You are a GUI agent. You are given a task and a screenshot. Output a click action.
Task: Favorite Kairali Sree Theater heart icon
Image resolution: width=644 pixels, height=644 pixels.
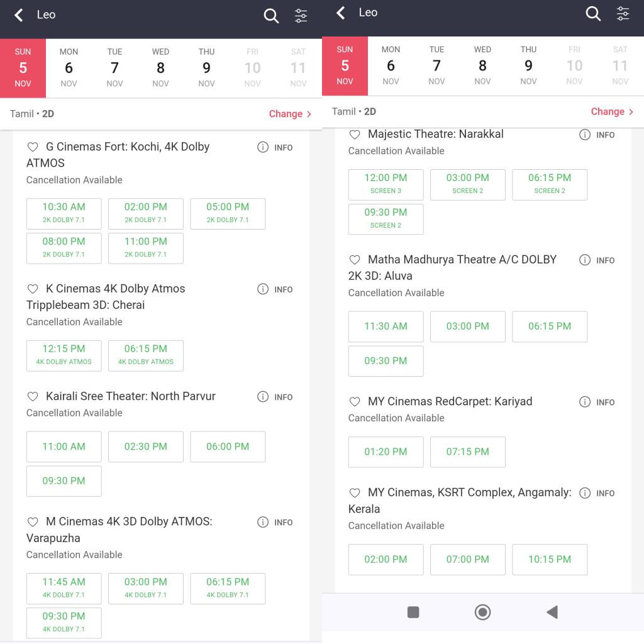[33, 396]
